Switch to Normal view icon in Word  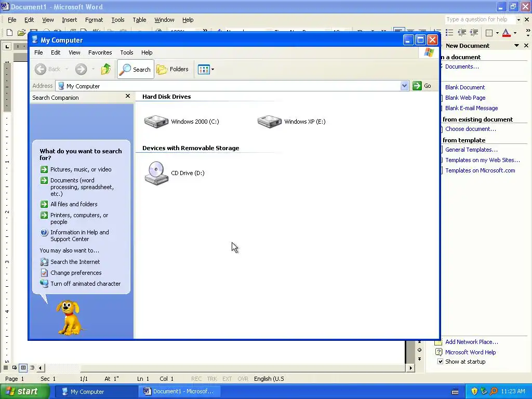[x=5, y=368]
